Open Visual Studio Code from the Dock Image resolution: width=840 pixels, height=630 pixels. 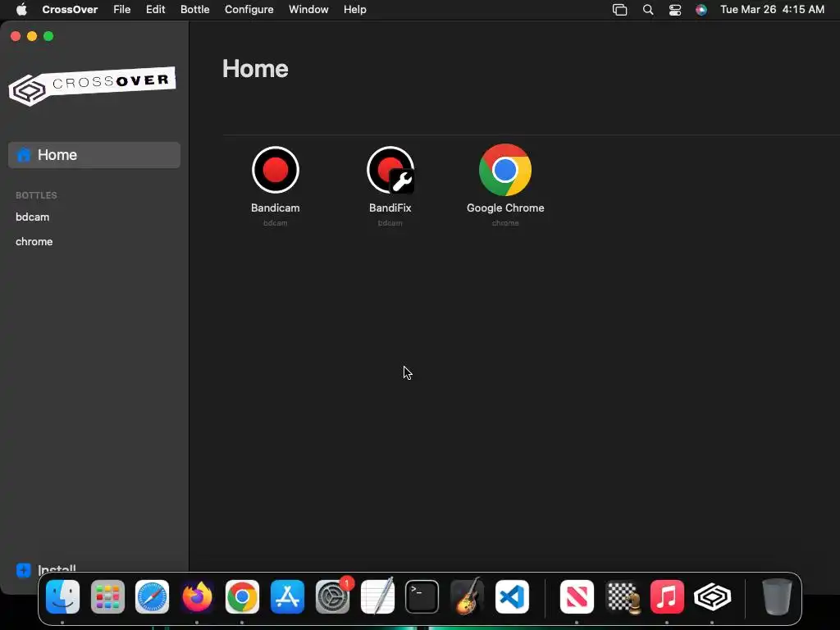(x=512, y=596)
